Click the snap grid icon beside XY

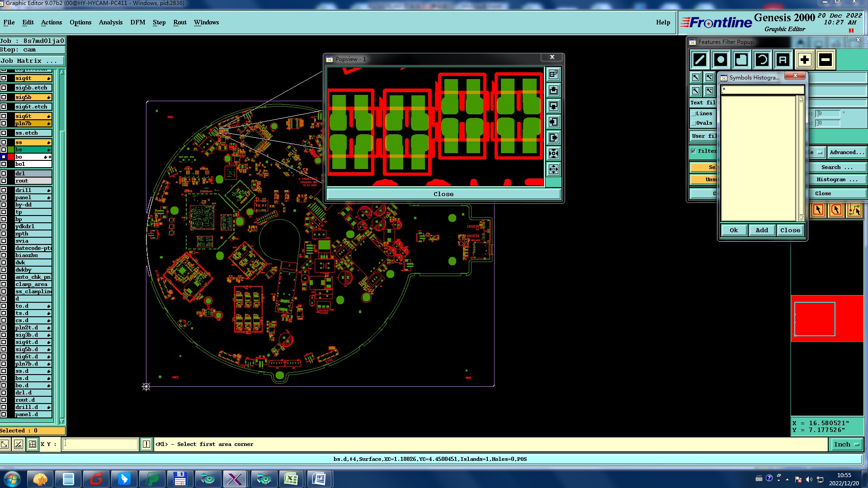coord(33,444)
